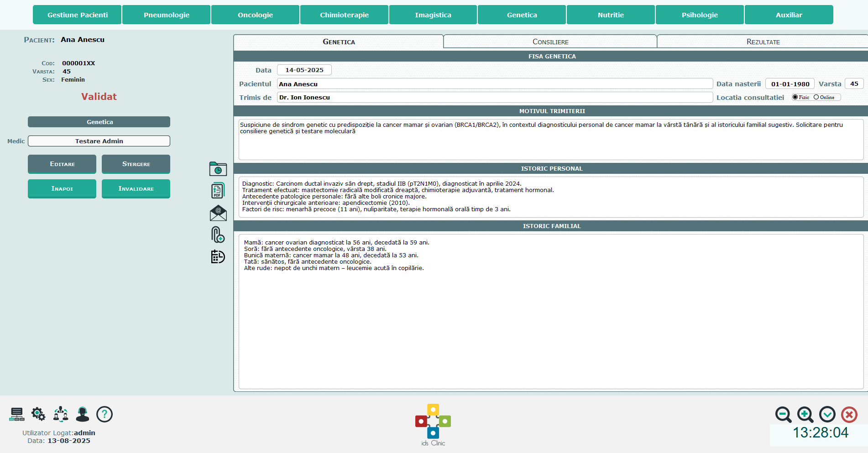The image size is (868, 453).
Task: Switch to the Consiliere tab
Action: click(x=550, y=42)
